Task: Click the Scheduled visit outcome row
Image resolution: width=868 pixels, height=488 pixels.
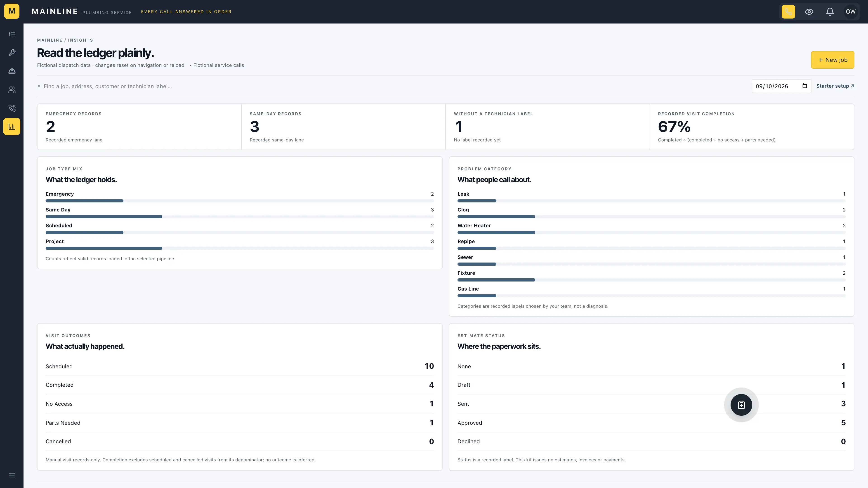Action: tap(240, 366)
